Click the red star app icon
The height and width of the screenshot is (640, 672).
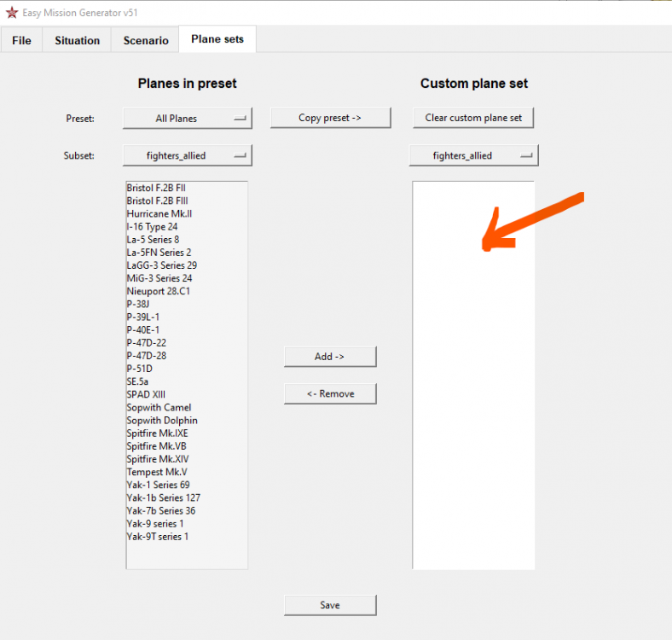12,13
